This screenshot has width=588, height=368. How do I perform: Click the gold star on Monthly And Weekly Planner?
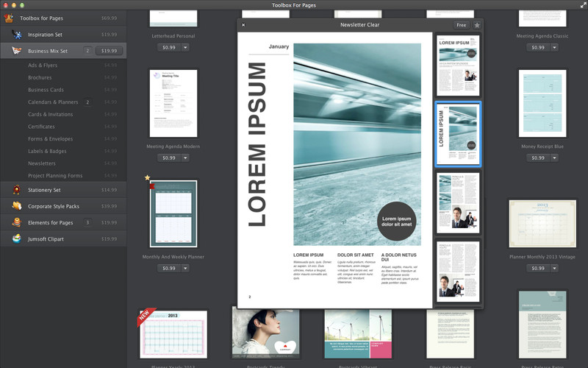pyautogui.click(x=148, y=177)
